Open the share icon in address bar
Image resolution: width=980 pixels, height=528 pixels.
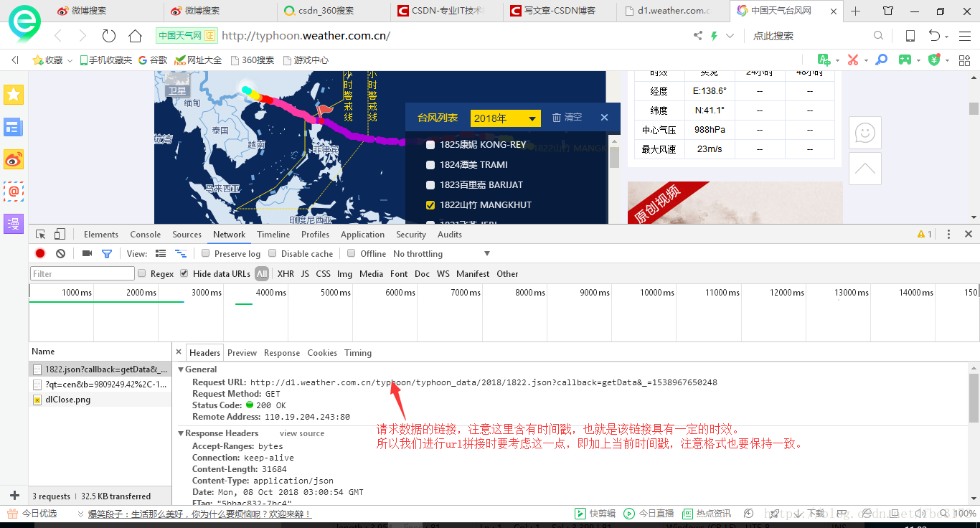tap(698, 36)
